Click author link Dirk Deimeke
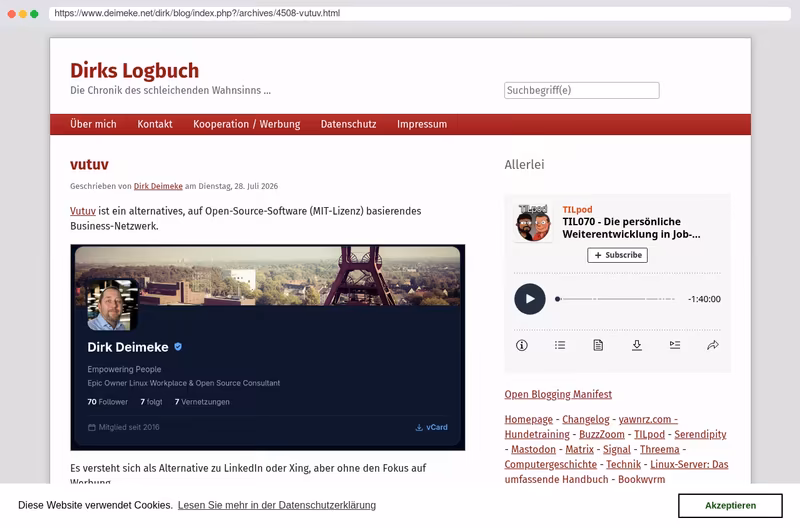This screenshot has width=800, height=528. click(x=158, y=186)
